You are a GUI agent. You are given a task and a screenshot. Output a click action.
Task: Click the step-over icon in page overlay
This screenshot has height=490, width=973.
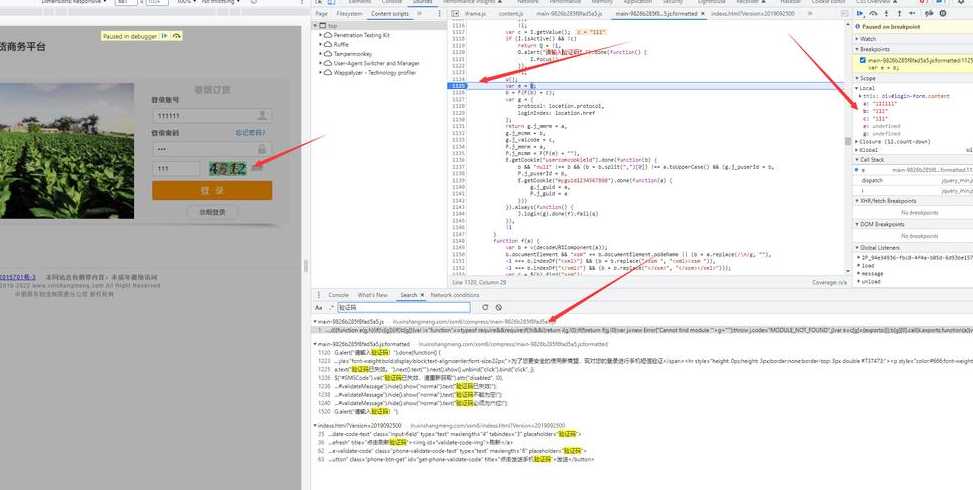coord(177,37)
